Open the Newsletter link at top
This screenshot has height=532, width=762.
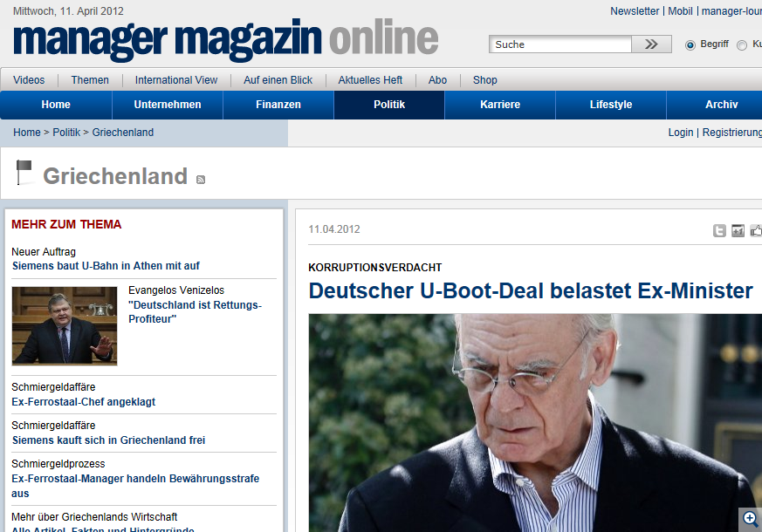(x=635, y=11)
